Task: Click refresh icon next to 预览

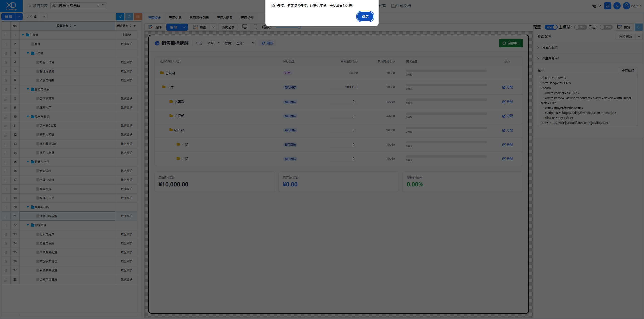Action: pos(639,27)
